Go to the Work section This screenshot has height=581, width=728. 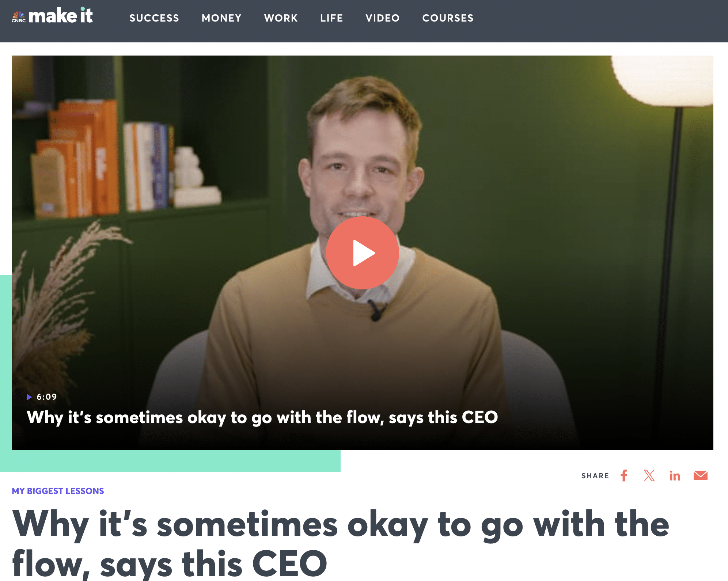pos(281,18)
